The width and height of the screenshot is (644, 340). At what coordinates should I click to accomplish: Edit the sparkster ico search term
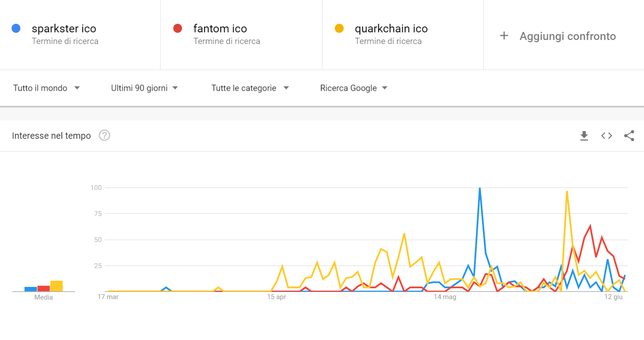click(64, 29)
